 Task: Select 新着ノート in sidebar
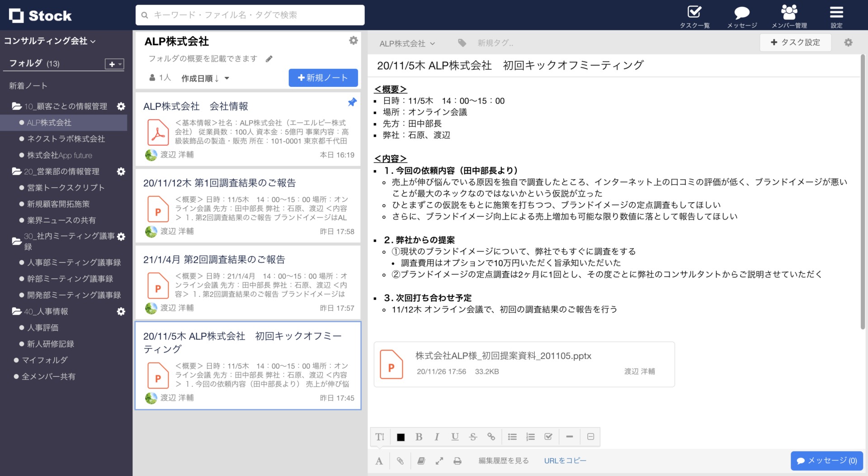(x=28, y=86)
